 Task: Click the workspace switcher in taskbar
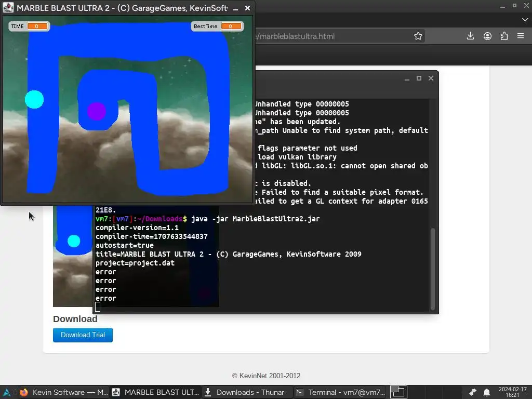[398, 392]
